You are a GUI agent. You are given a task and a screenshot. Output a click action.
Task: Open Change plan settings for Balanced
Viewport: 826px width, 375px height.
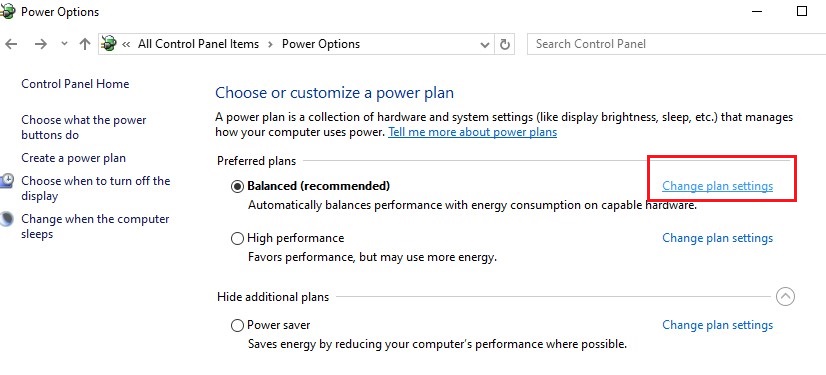717,186
